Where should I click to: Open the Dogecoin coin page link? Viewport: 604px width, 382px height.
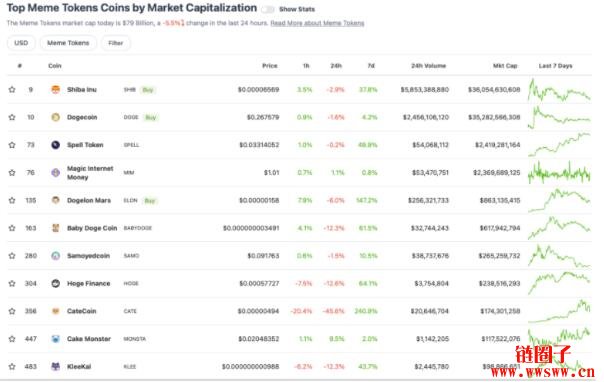[x=82, y=117]
